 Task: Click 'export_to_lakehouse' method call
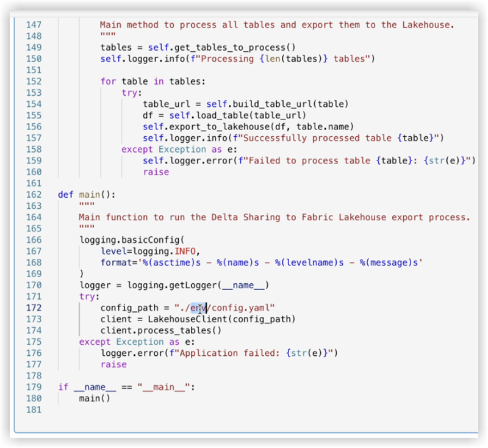point(212,127)
